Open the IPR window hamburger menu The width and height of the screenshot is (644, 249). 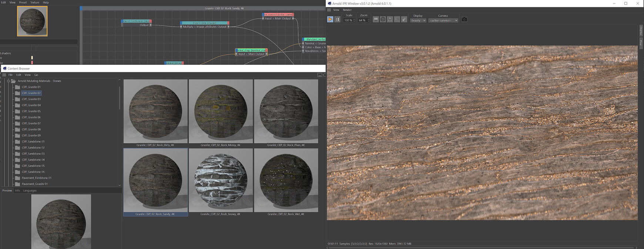coord(329,10)
